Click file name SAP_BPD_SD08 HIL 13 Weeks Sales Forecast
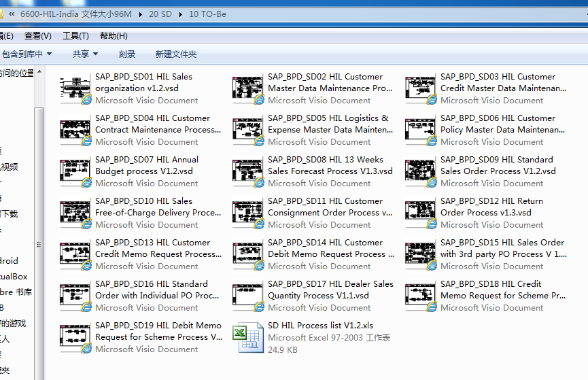This screenshot has height=380, width=588. click(330, 165)
